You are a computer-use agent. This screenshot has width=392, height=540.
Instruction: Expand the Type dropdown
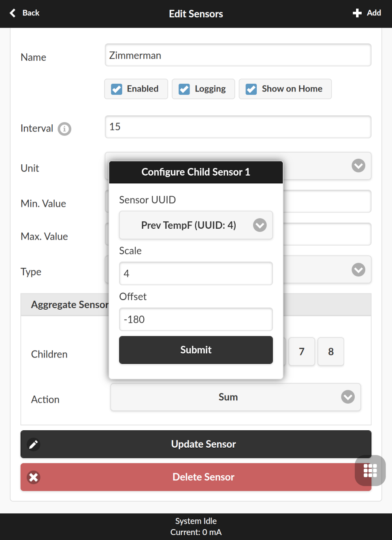(358, 270)
